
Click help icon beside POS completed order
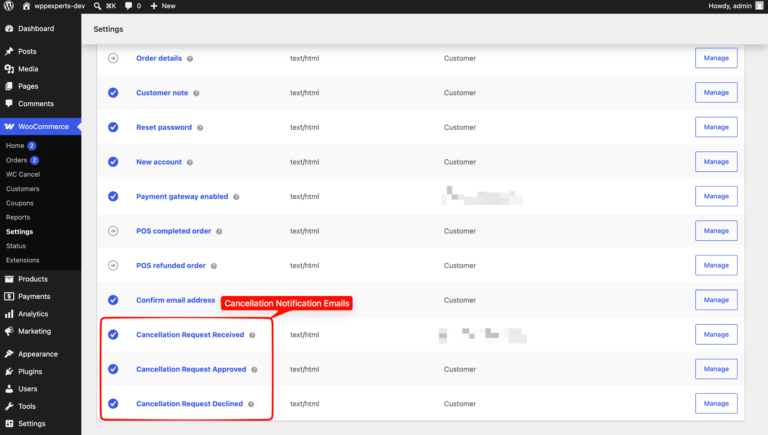point(219,231)
